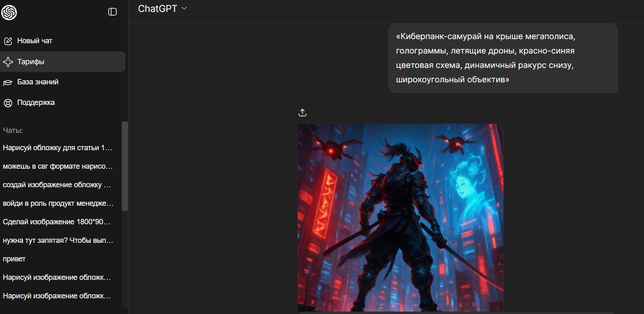Open the Поддержка link
The height and width of the screenshot is (314, 644).
point(36,102)
